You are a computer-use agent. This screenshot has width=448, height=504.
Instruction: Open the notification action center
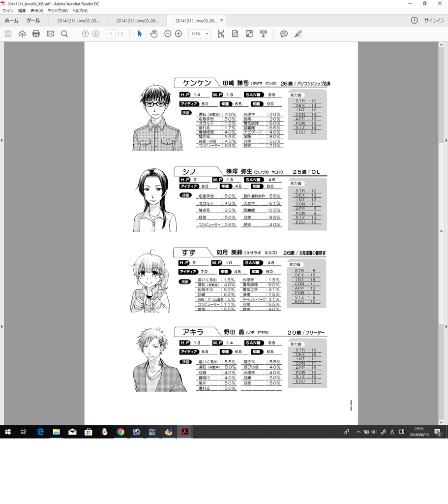pos(438,432)
